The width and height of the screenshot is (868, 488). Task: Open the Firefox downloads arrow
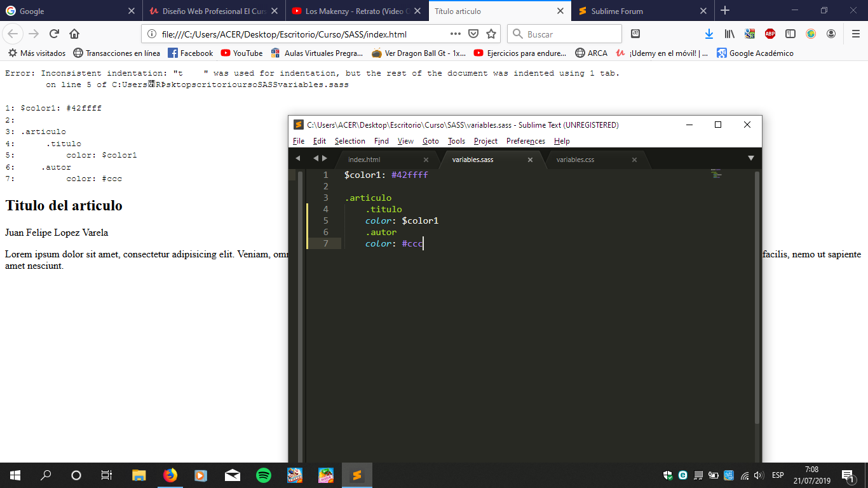tap(709, 34)
